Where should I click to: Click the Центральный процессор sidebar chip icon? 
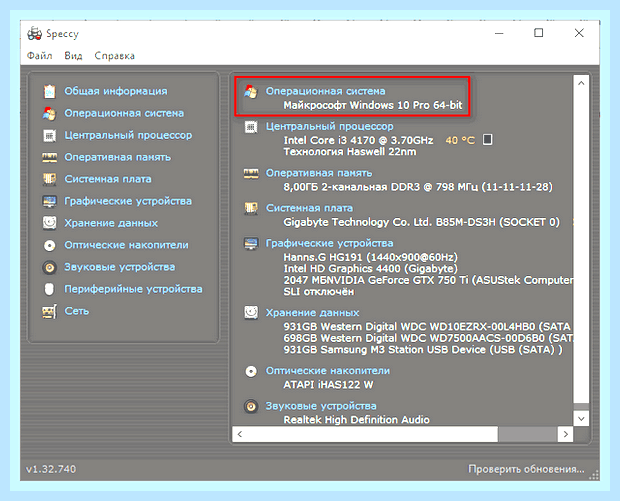click(x=49, y=135)
